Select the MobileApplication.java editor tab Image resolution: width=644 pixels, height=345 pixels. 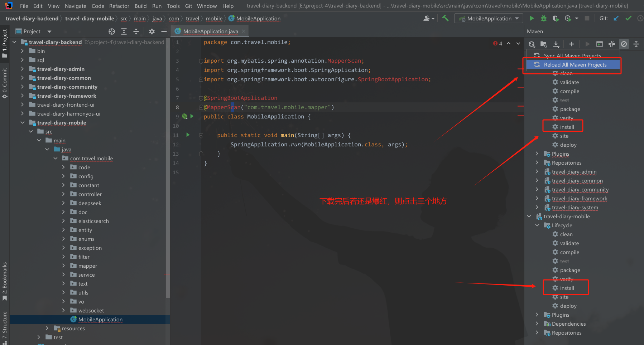(210, 31)
